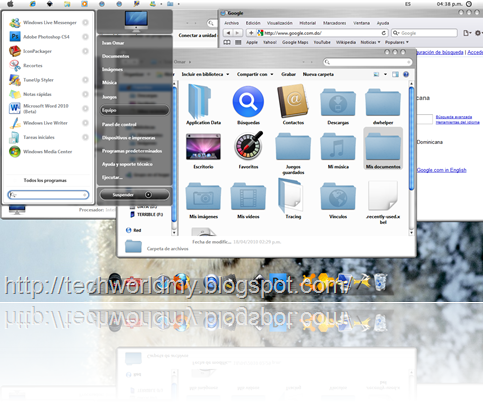Launch Firefox from the dock
The width and height of the screenshot is (483, 402).
pyautogui.click(x=181, y=282)
